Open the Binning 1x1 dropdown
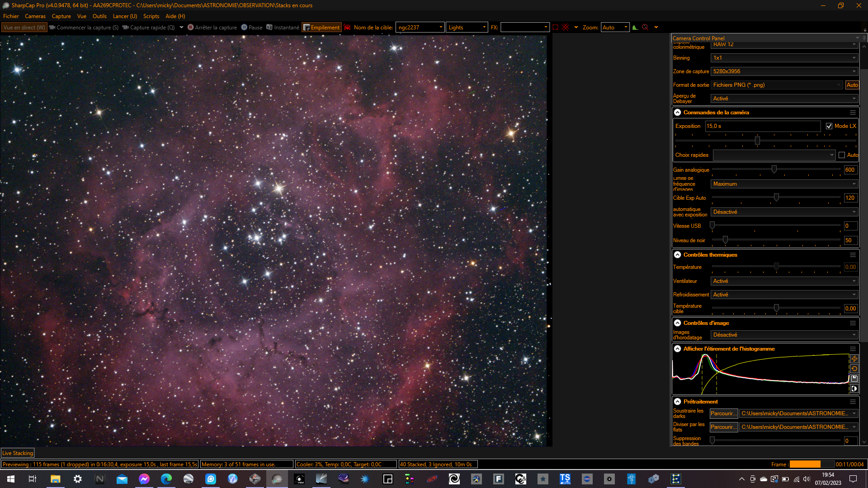This screenshot has width=868, height=488. [x=784, y=58]
